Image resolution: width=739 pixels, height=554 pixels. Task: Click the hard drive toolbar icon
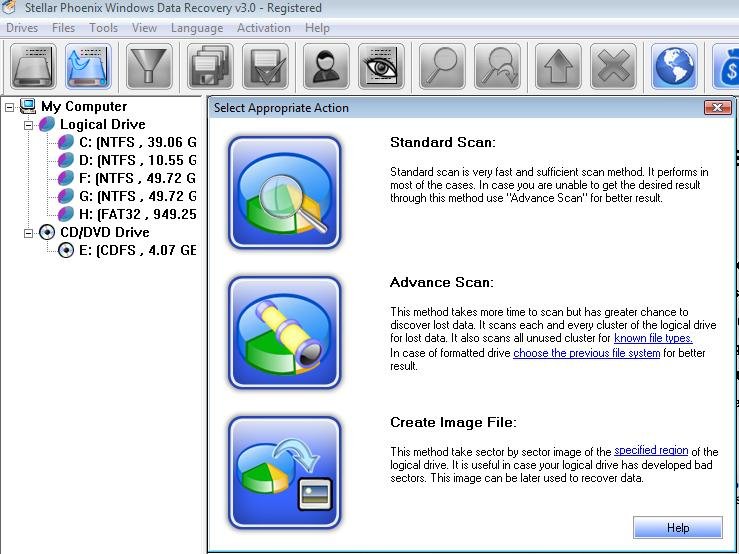(x=33, y=66)
